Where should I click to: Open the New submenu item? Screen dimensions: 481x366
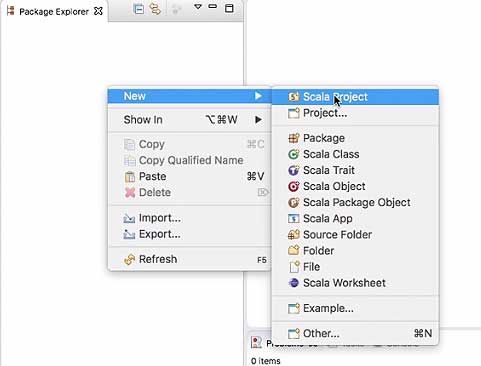point(189,96)
